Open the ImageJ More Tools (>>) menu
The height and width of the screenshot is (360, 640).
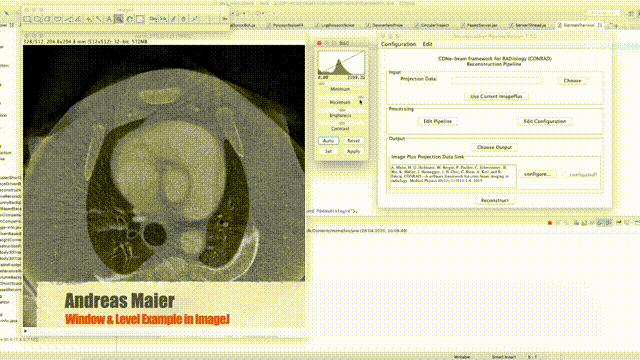click(224, 19)
